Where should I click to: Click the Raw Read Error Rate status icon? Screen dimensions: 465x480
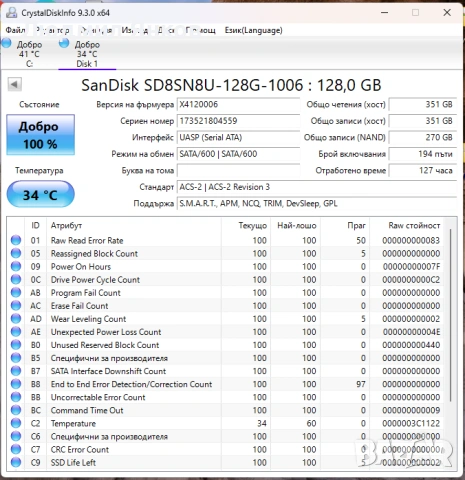click(x=16, y=240)
